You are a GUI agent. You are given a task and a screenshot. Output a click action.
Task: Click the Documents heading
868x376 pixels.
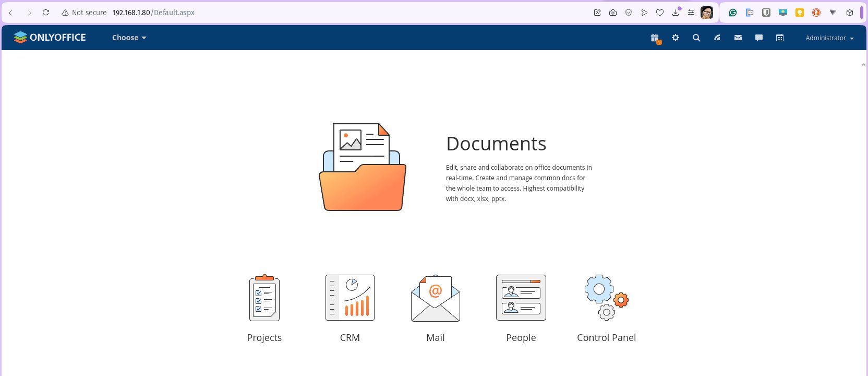click(496, 144)
